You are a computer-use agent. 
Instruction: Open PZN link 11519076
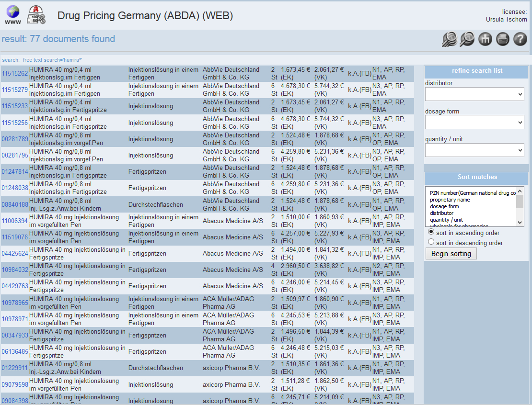(x=14, y=237)
